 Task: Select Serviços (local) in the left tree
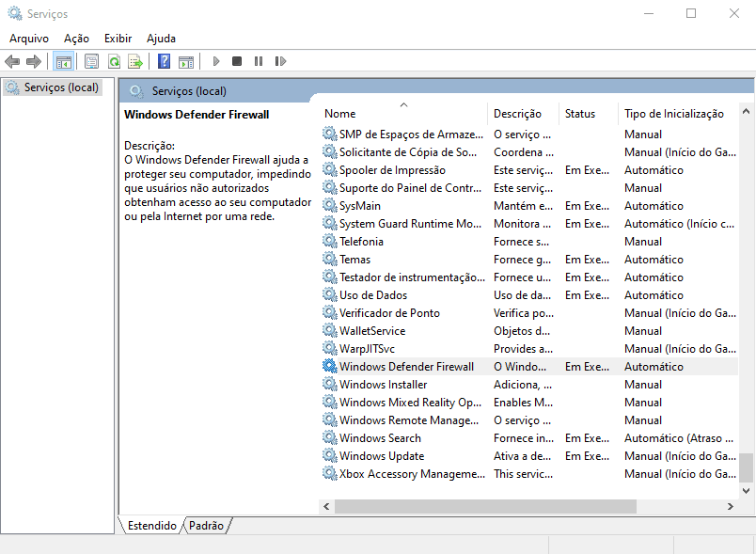[x=52, y=87]
